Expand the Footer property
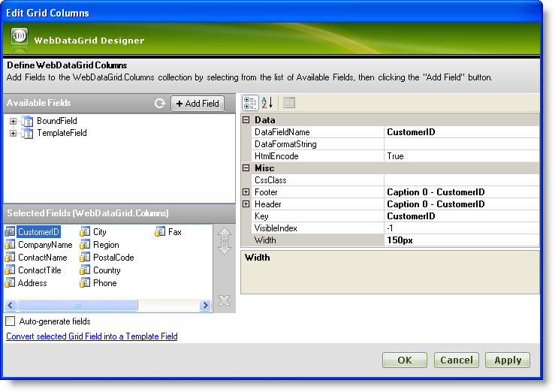555x392 pixels. [x=246, y=192]
